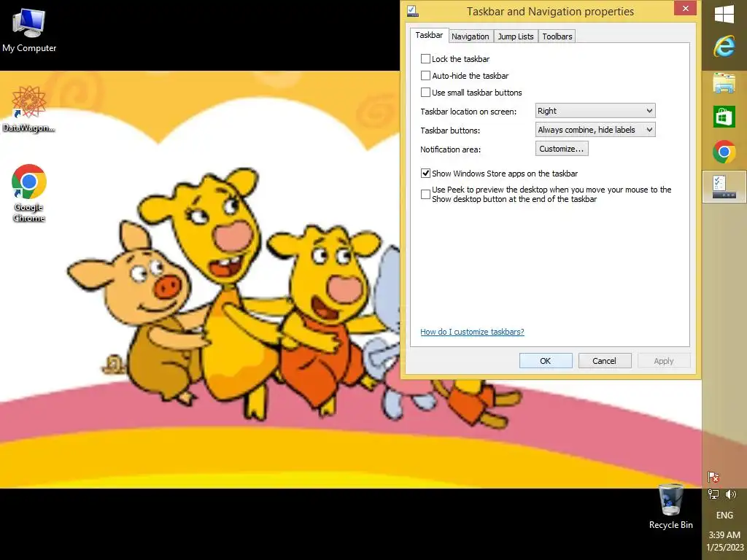Screen dimensions: 747x560
Task: Click the Chrome icon on the taskbar
Action: [x=724, y=152]
